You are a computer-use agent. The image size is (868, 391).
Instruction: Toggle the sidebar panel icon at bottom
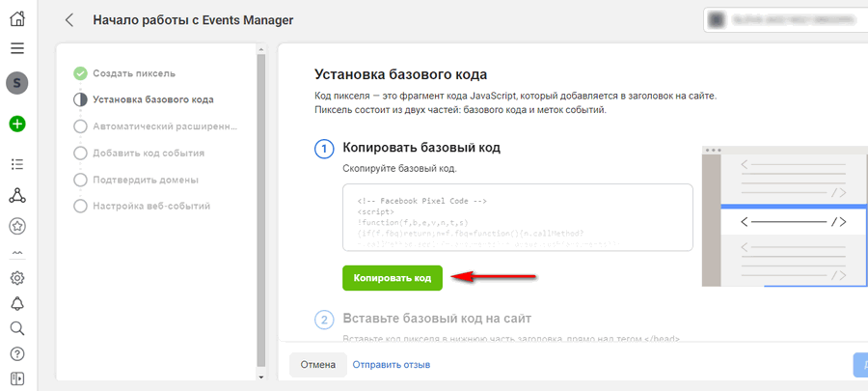(17, 379)
